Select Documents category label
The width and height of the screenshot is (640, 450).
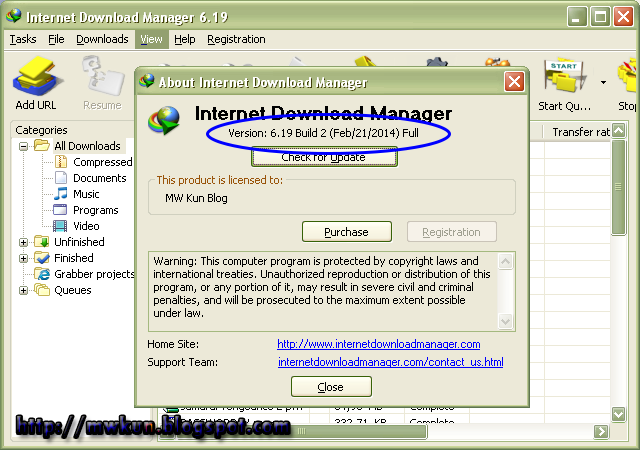[x=100, y=178]
